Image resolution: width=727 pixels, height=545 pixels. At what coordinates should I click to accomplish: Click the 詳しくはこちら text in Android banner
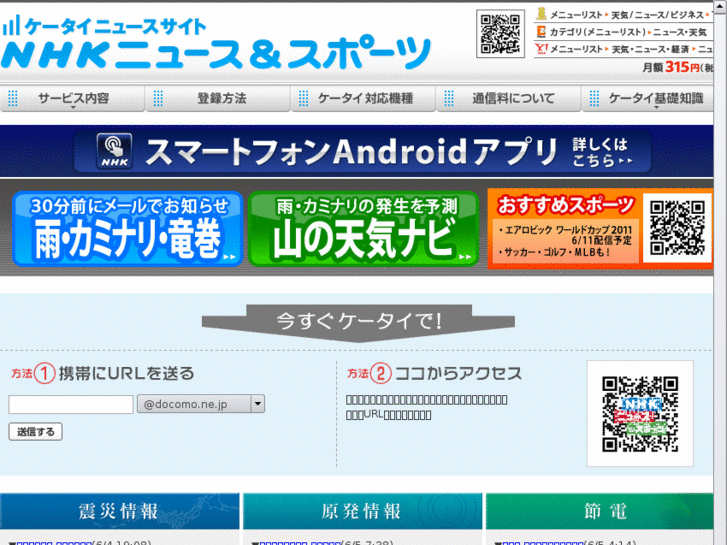[601, 152]
